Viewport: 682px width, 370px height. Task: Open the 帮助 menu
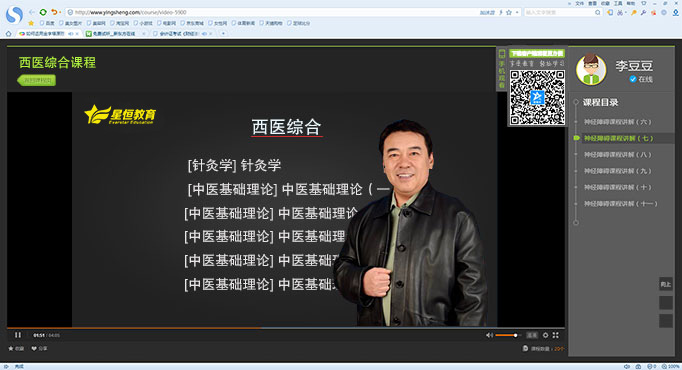[x=631, y=3]
